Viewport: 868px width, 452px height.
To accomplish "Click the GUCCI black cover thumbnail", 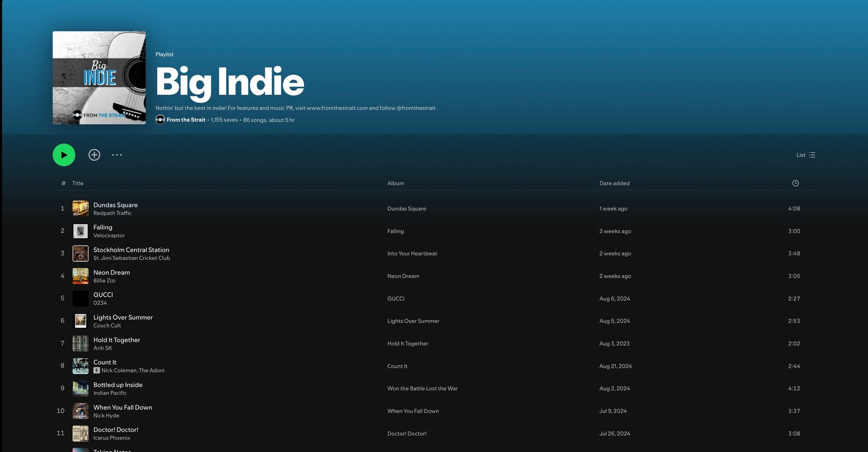I will [x=81, y=298].
